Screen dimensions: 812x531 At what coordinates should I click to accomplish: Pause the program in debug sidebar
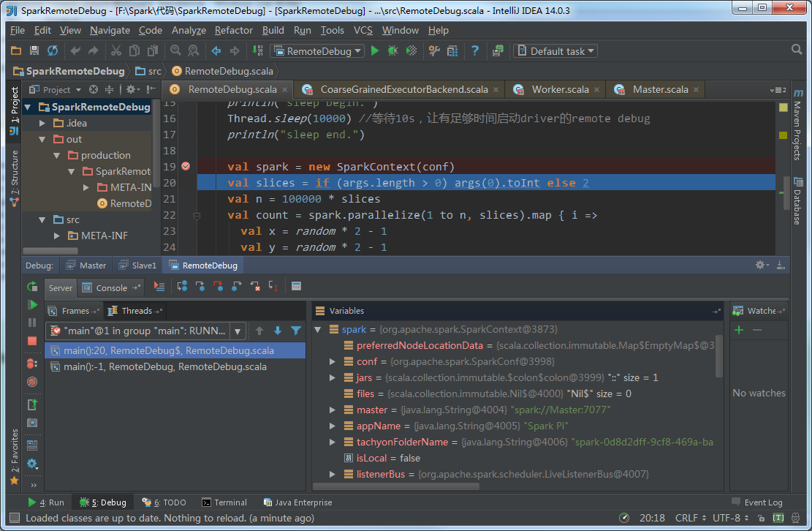(32, 323)
